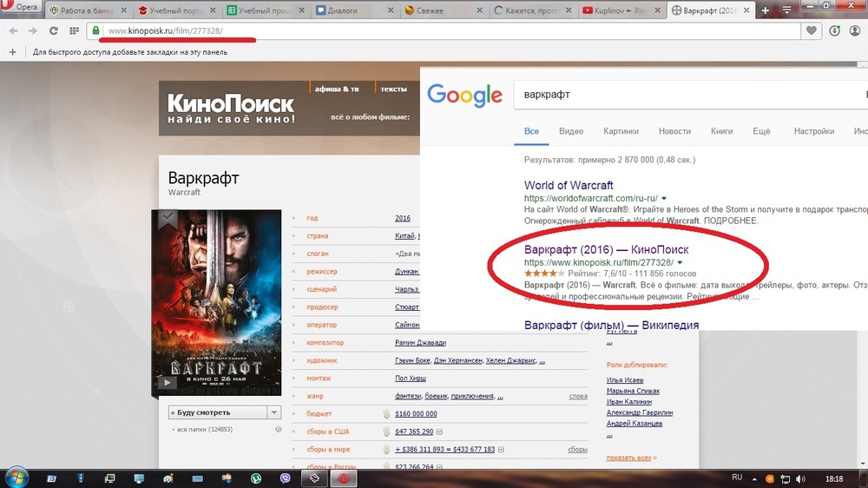Switch to the Картинки search tab

coord(621,131)
